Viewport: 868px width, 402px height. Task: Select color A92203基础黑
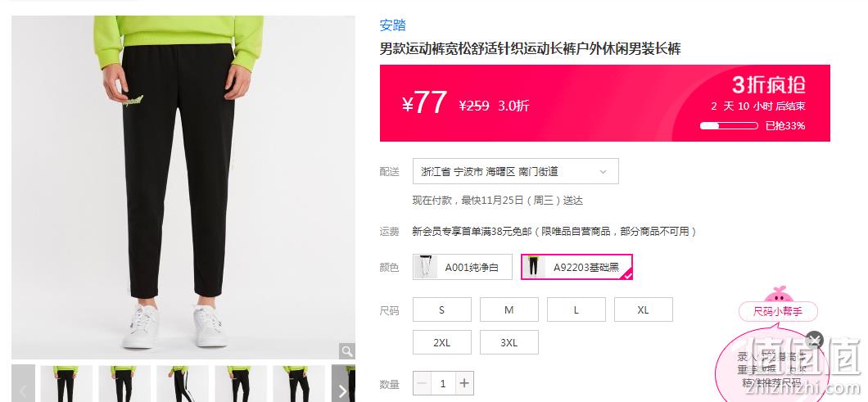tap(576, 267)
